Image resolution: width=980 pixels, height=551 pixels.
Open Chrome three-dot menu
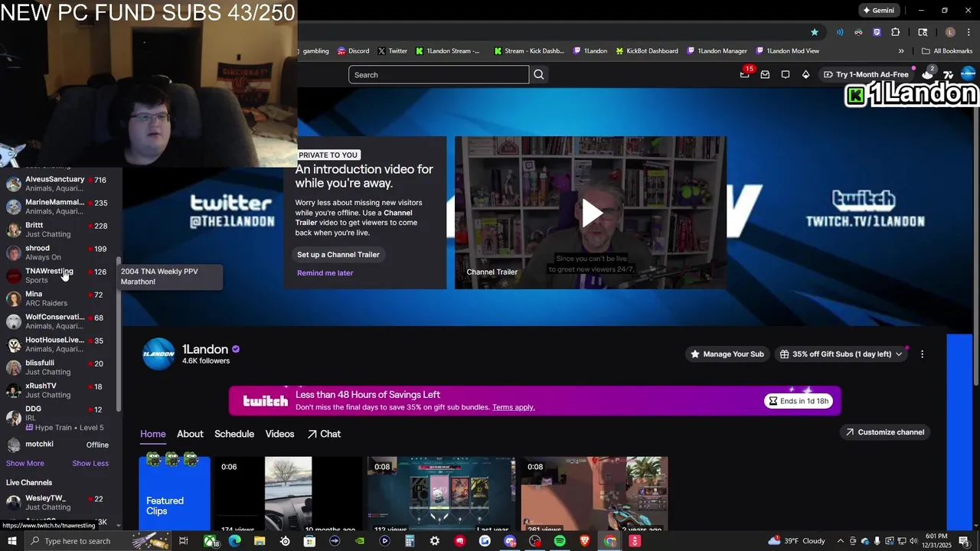968,32
